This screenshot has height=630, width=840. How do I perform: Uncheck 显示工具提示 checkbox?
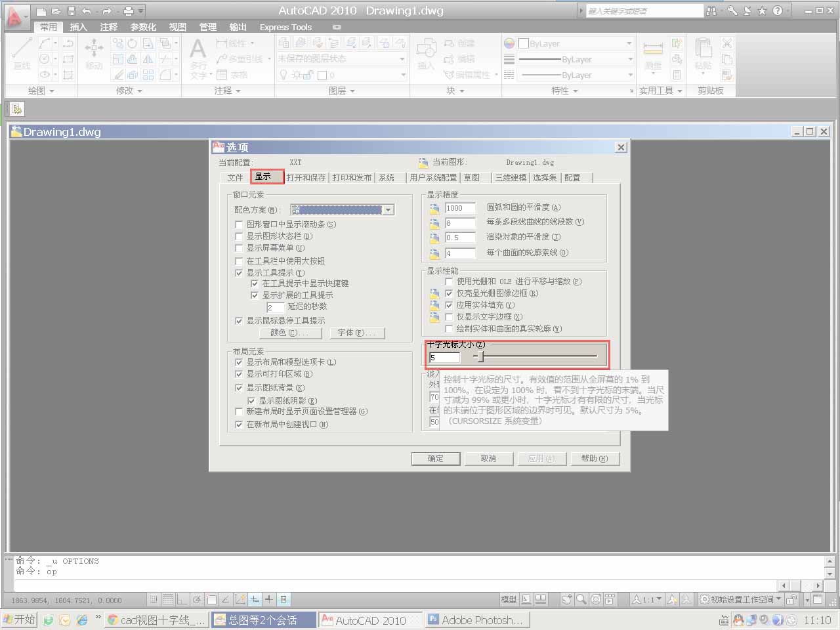coord(240,272)
